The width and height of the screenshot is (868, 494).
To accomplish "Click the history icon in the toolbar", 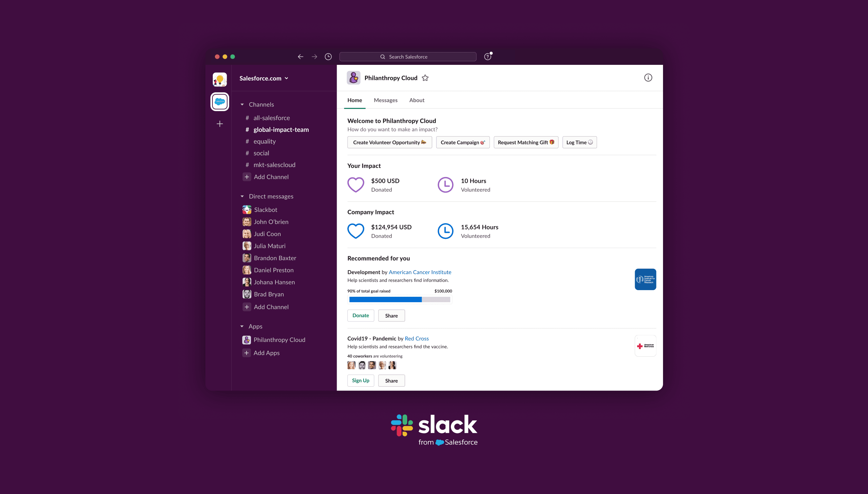I will click(328, 57).
